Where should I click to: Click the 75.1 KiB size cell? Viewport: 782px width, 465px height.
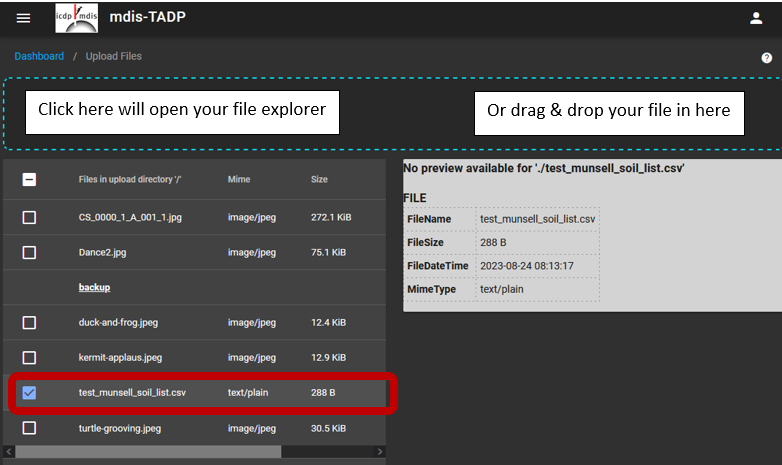coord(328,252)
